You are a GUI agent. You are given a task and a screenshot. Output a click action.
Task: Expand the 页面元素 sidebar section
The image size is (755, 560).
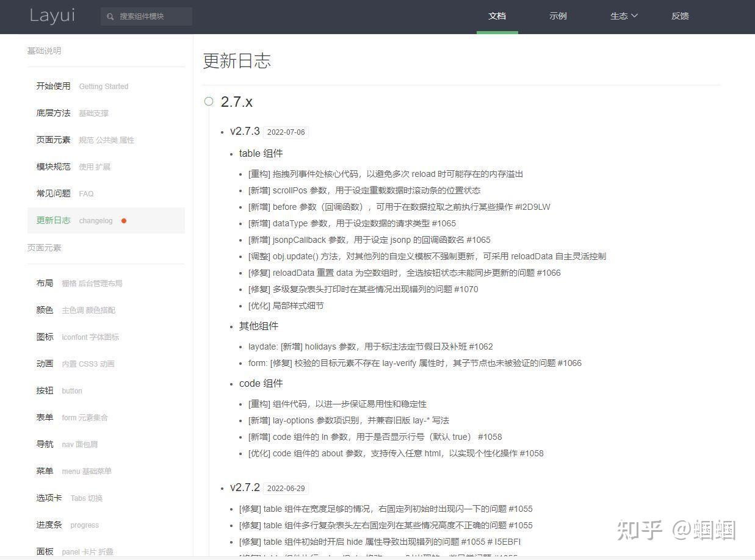[43, 248]
